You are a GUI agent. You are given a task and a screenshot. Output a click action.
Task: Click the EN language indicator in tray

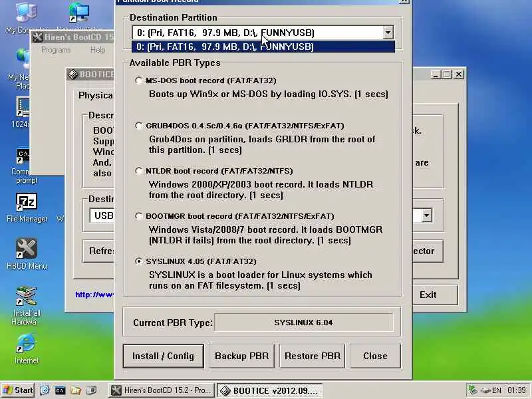point(497,390)
